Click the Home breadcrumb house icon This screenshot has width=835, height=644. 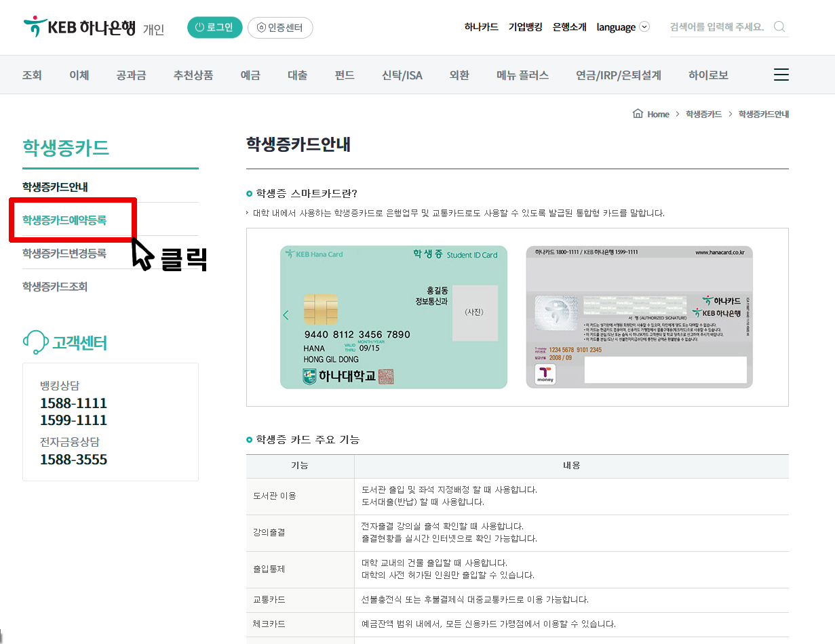click(x=638, y=114)
